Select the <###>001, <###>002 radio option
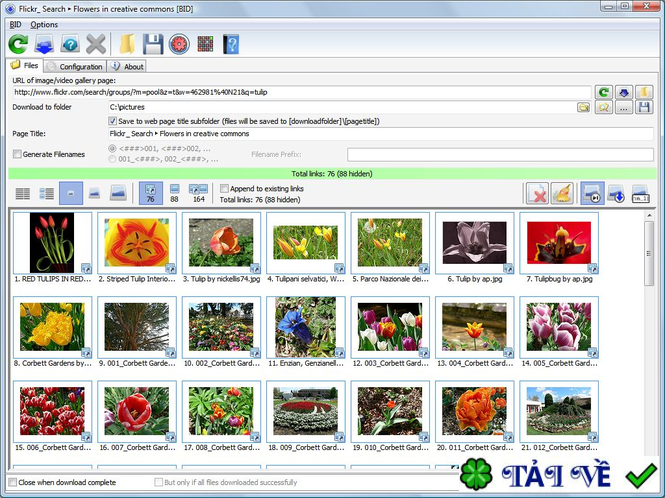The image size is (665, 498). pos(112,148)
